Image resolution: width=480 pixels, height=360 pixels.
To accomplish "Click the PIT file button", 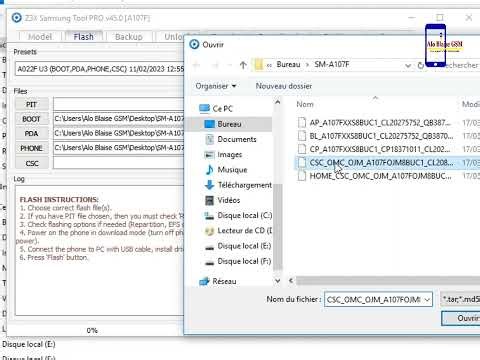I will [x=32, y=105].
